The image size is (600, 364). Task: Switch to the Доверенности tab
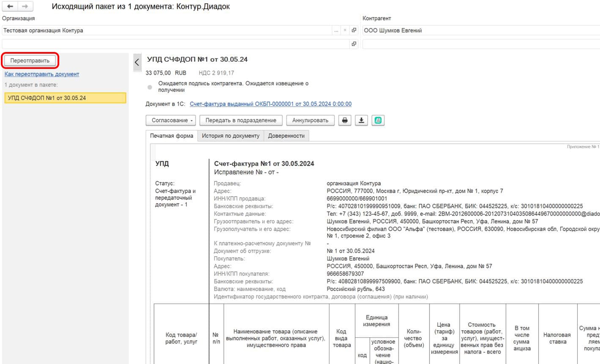pyautogui.click(x=286, y=136)
